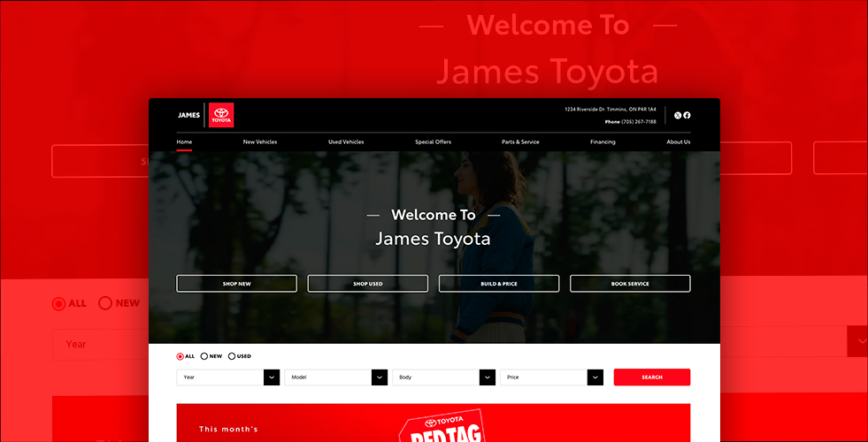This screenshot has height=442, width=868.
Task: Click the SHOP USED button
Action: coord(368,284)
